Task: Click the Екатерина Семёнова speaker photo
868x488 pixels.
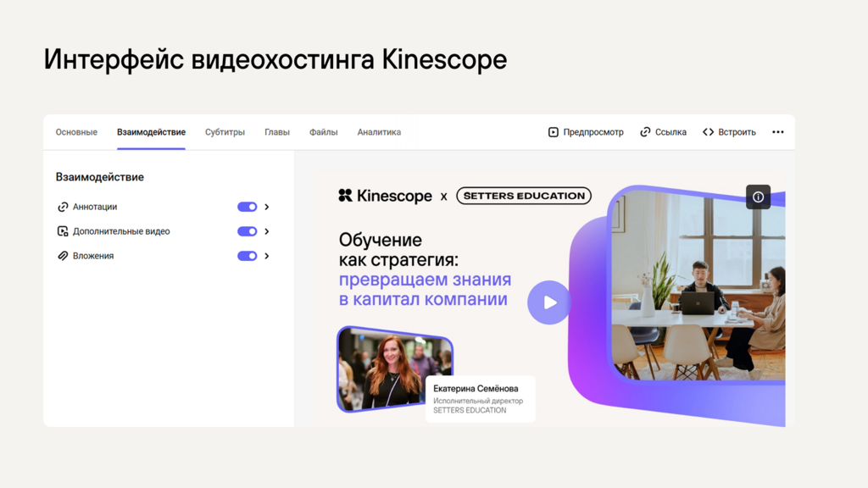Action: point(394,369)
